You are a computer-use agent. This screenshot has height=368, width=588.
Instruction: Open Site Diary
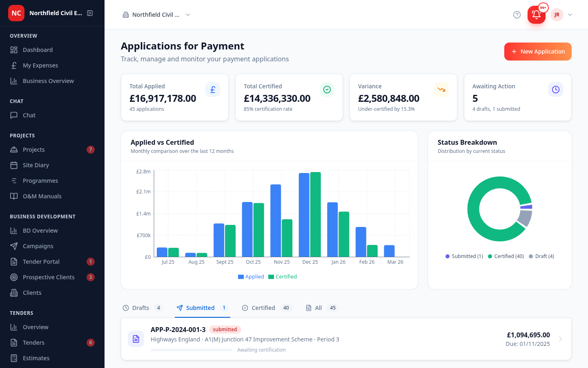point(52,165)
